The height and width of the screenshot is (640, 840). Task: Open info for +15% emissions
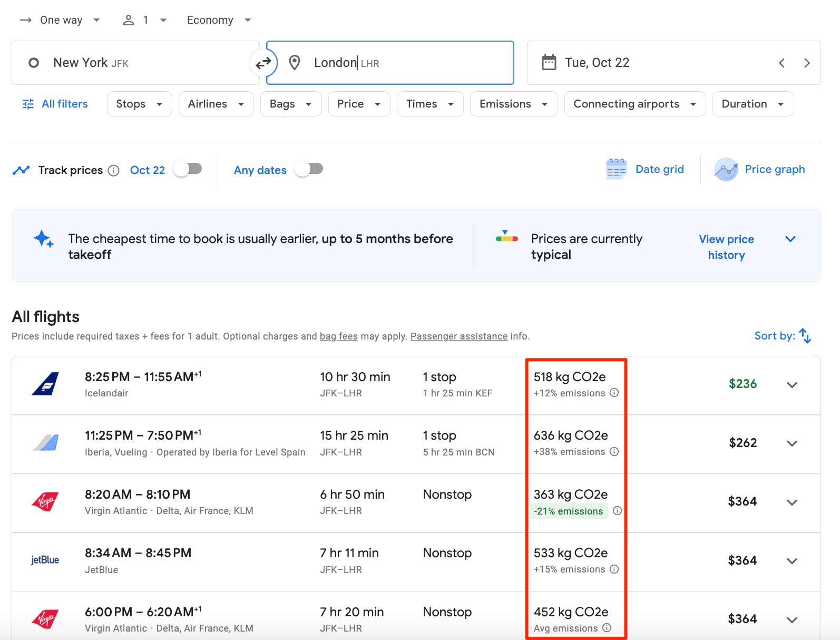click(614, 569)
